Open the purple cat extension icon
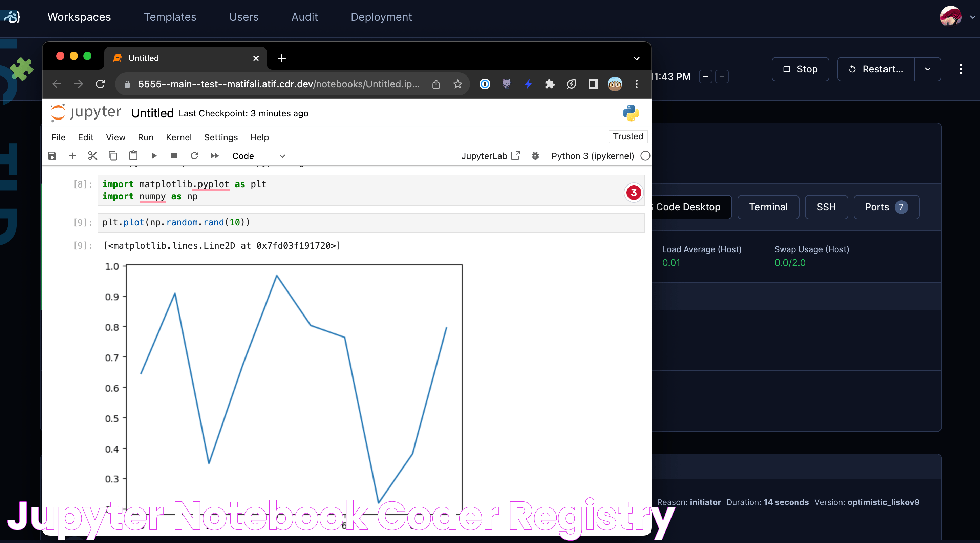The width and height of the screenshot is (980, 543). (506, 84)
